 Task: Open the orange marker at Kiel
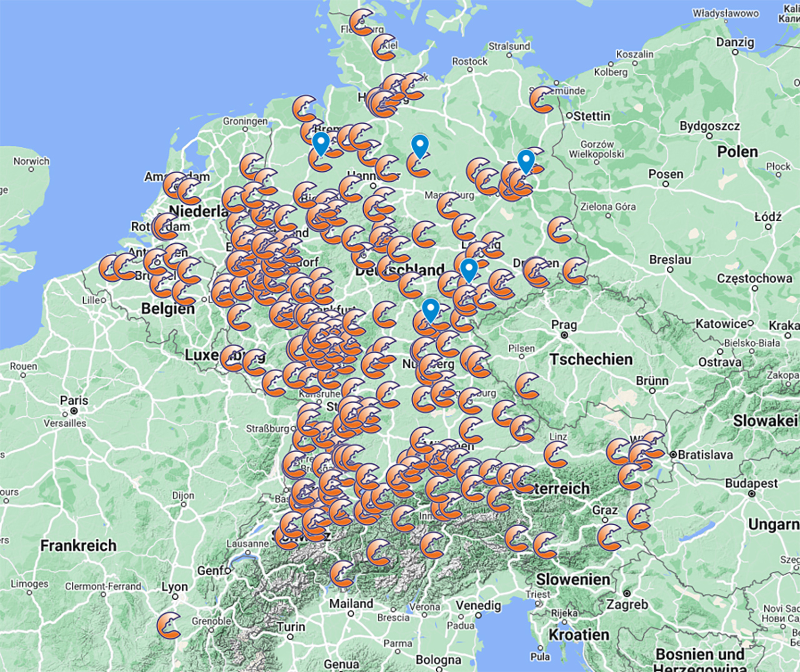(384, 47)
